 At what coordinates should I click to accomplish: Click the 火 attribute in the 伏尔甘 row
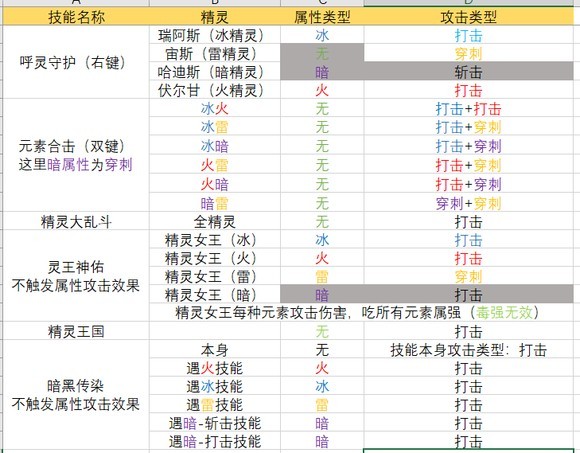click(322, 90)
